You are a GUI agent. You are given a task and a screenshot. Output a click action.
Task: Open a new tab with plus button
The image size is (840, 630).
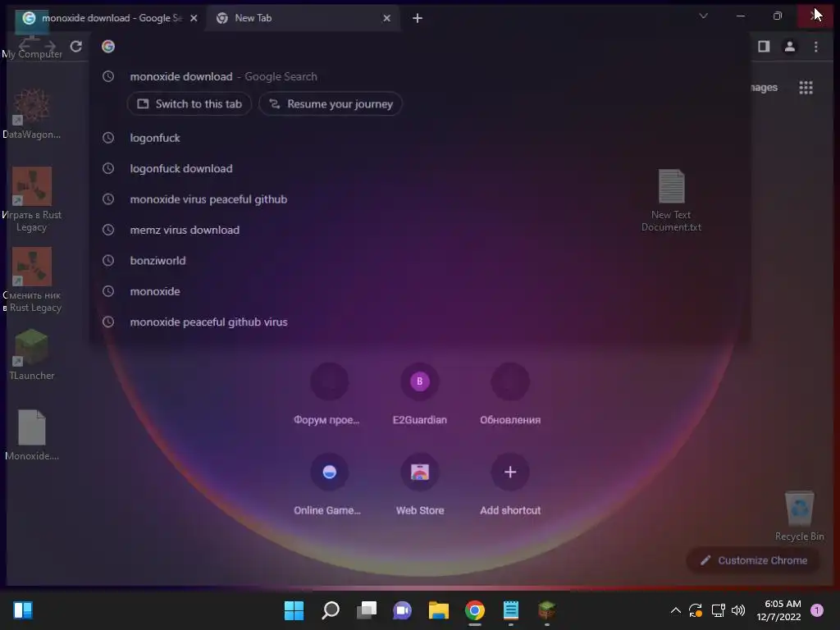(x=418, y=18)
